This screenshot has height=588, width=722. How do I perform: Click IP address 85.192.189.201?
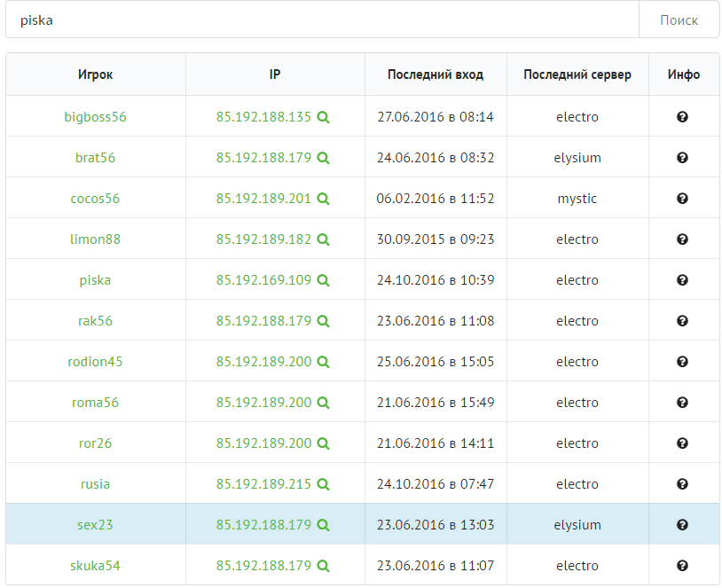coord(263,199)
